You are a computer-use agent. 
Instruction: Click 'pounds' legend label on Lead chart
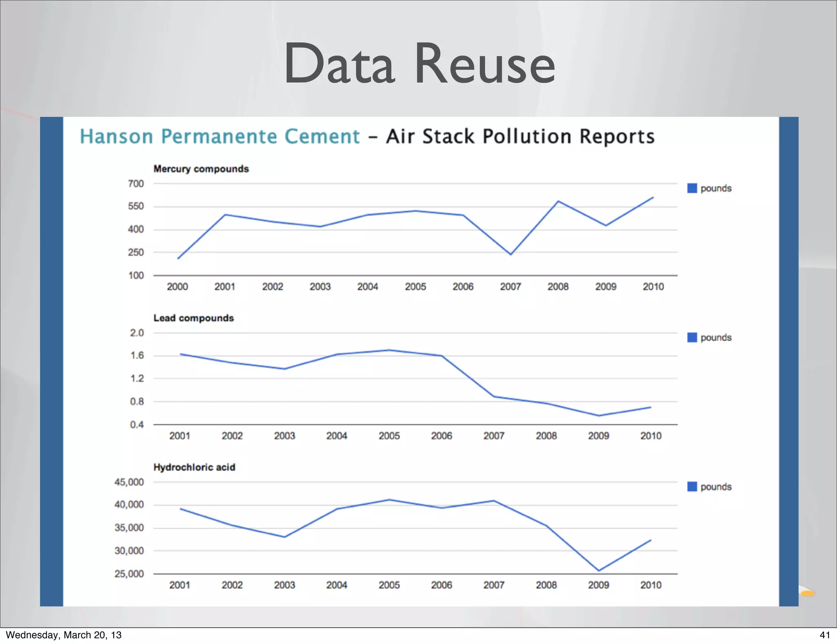click(716, 338)
